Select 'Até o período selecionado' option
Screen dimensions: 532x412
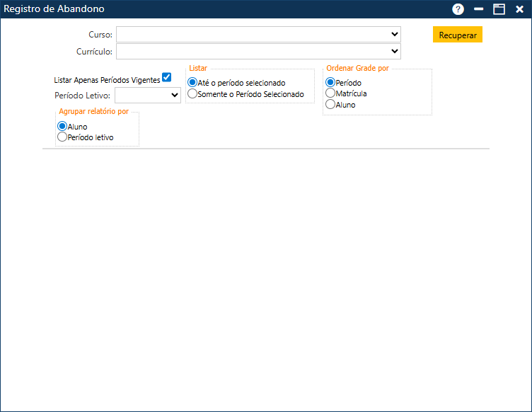pos(192,83)
